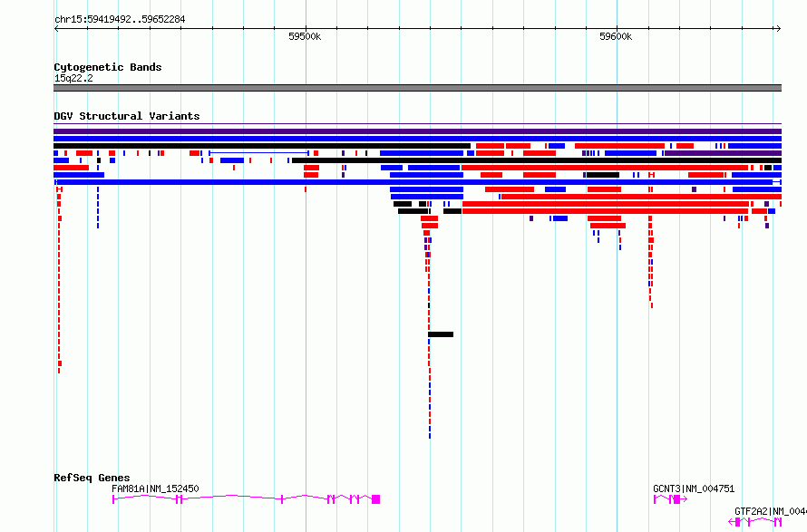The height and width of the screenshot is (532, 807).
Task: Click the large last exon of FAM81A
Action: coord(376,499)
